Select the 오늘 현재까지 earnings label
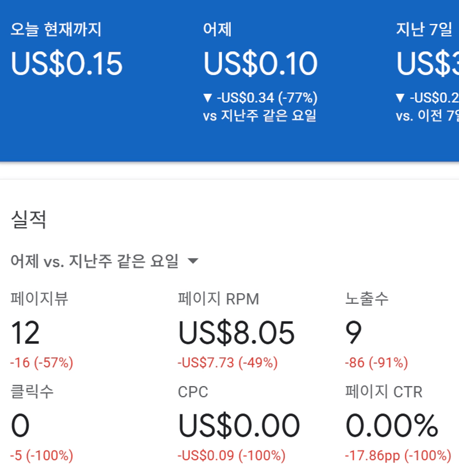 56,29
